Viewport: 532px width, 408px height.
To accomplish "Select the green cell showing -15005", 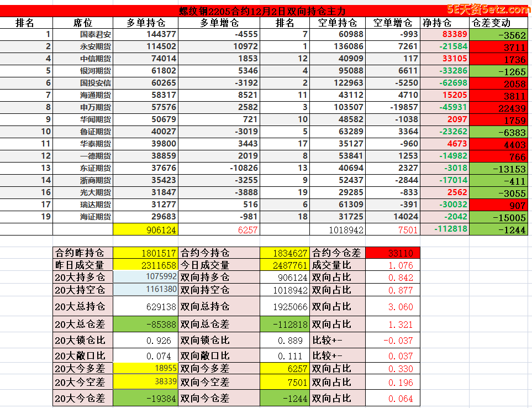I will click(x=501, y=217).
